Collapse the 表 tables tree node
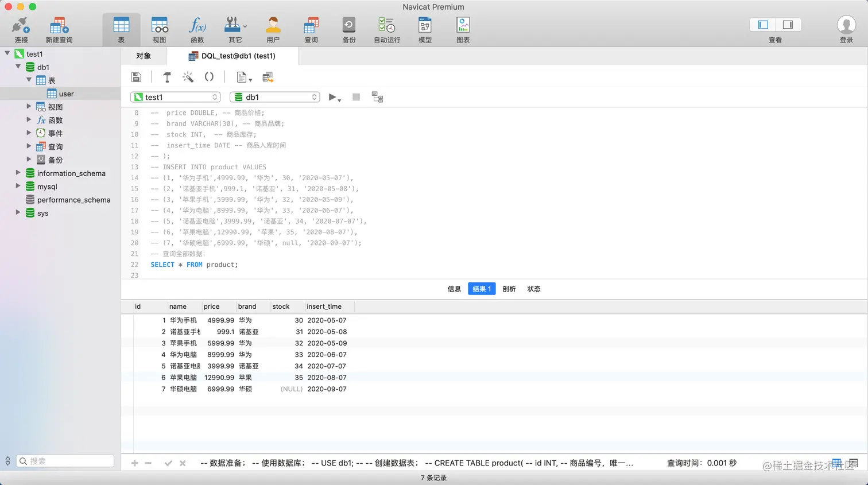 [29, 79]
